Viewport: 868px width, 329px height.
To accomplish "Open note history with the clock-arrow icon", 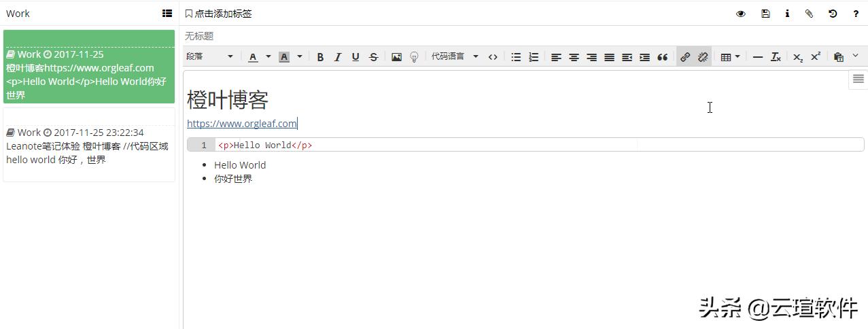I will tap(833, 14).
